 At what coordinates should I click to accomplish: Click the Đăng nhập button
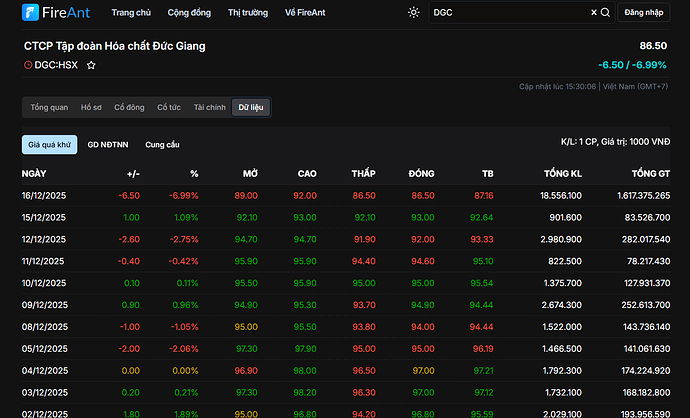(x=646, y=13)
